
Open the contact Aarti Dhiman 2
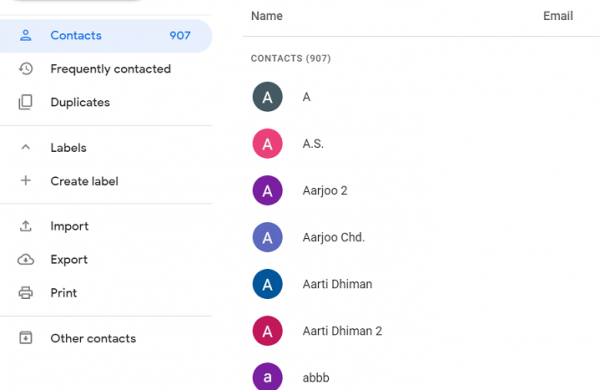pos(342,331)
